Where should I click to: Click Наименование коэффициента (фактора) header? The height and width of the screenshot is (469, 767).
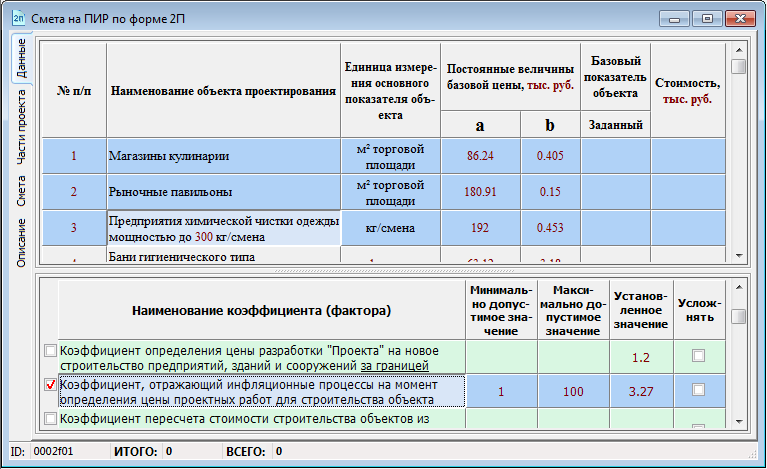point(262,310)
